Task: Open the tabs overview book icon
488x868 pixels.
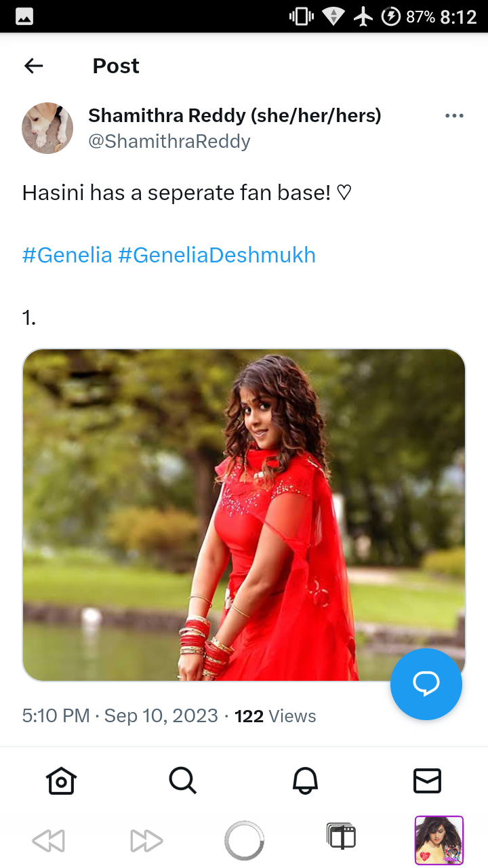Action: point(341,837)
